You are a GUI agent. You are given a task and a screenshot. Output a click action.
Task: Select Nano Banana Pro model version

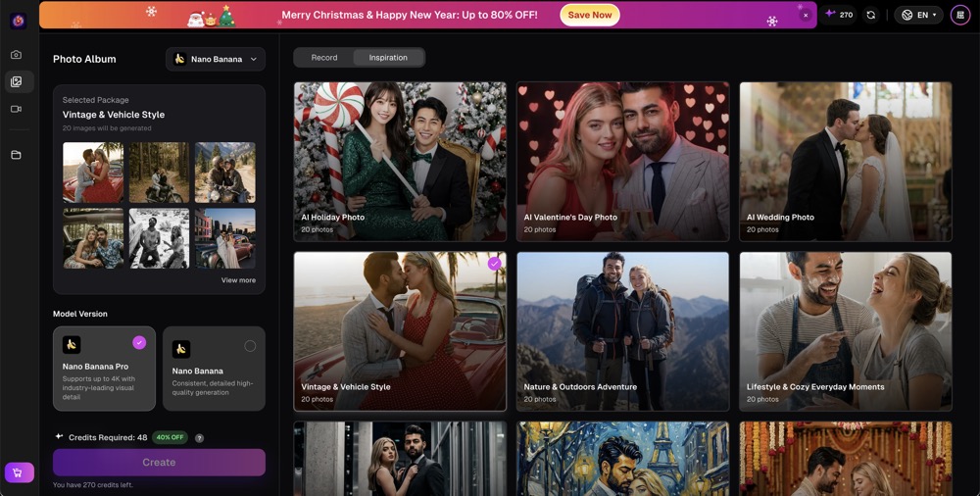(x=105, y=369)
